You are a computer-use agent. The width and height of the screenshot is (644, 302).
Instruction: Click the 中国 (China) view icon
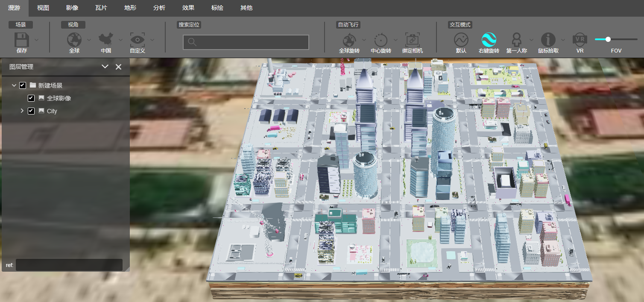pos(106,39)
